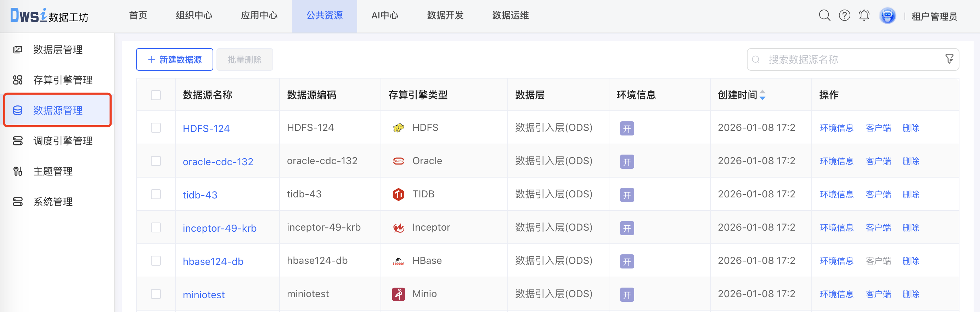Open the AI中心 top menu
Image resolution: width=980 pixels, height=312 pixels.
point(385,16)
